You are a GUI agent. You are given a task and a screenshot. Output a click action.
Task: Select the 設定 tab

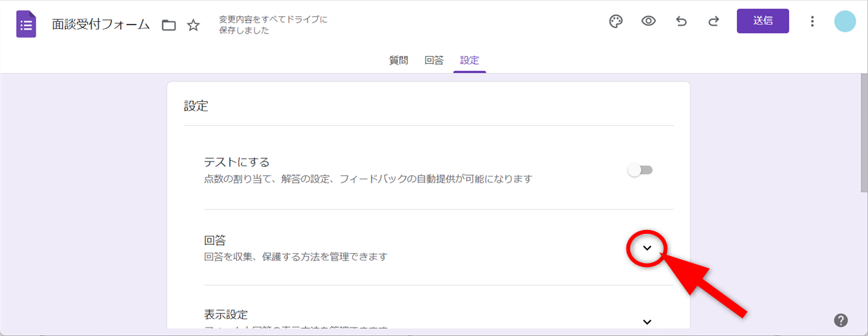pos(470,61)
